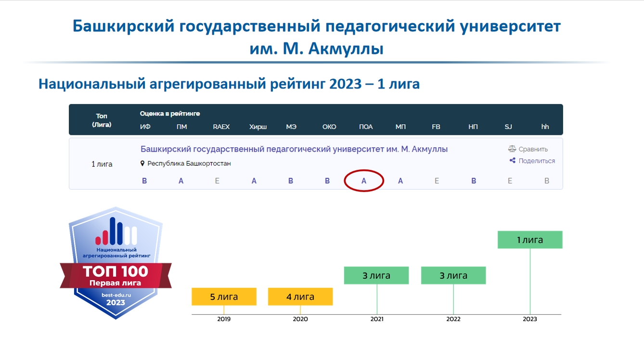Click the 3 лига label above 2022

(x=453, y=275)
